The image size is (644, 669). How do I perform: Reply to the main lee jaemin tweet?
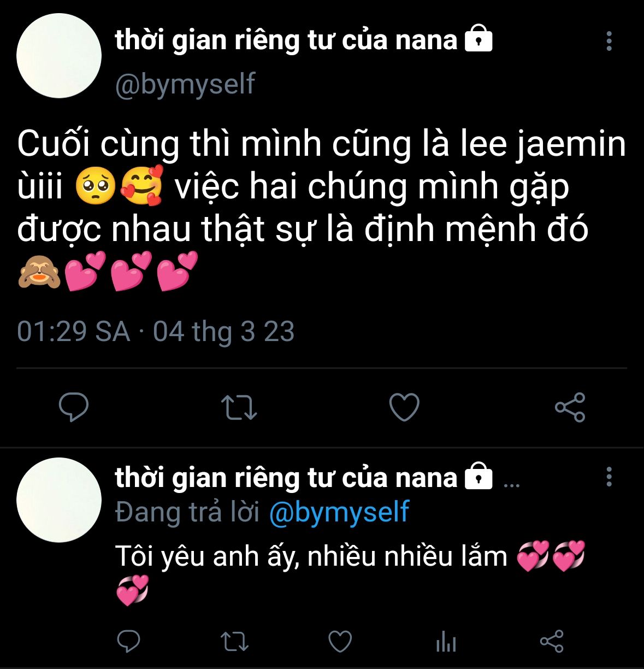(x=74, y=407)
